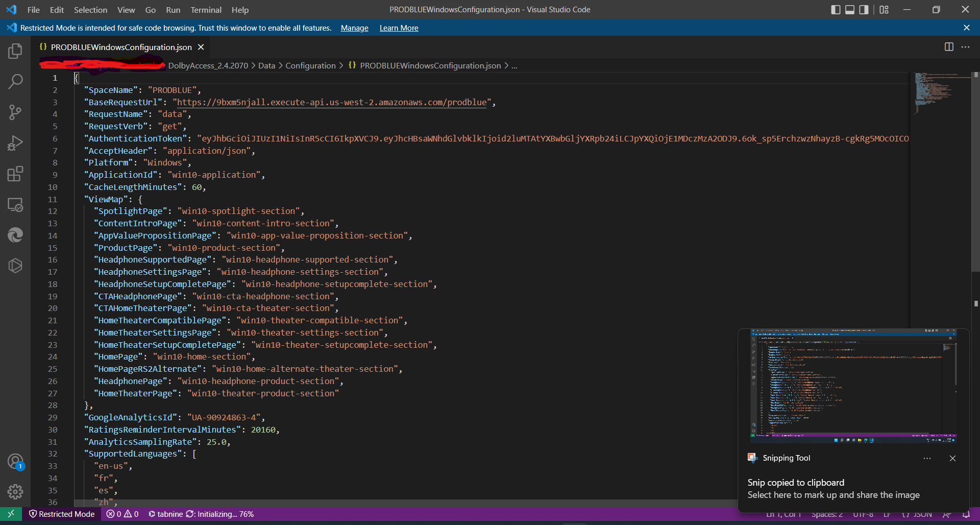Click the DolbyAccess_2.4.2070 breadcrumb

coord(208,65)
